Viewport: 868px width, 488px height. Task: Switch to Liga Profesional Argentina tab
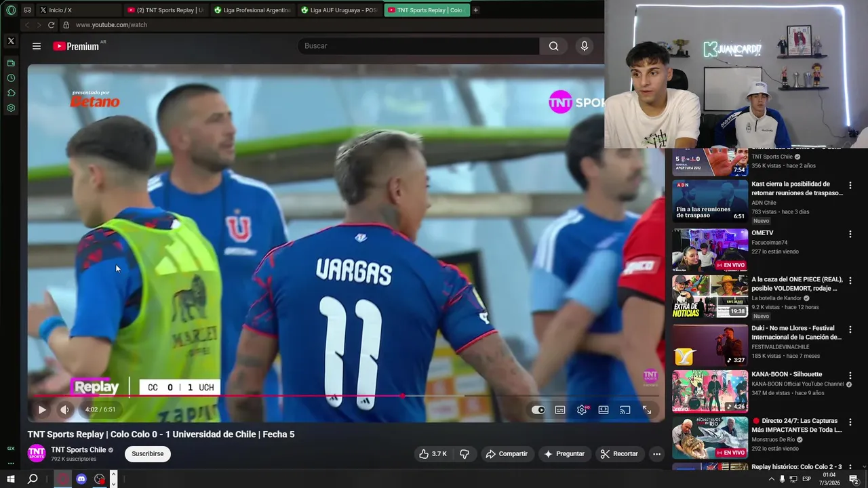252,10
